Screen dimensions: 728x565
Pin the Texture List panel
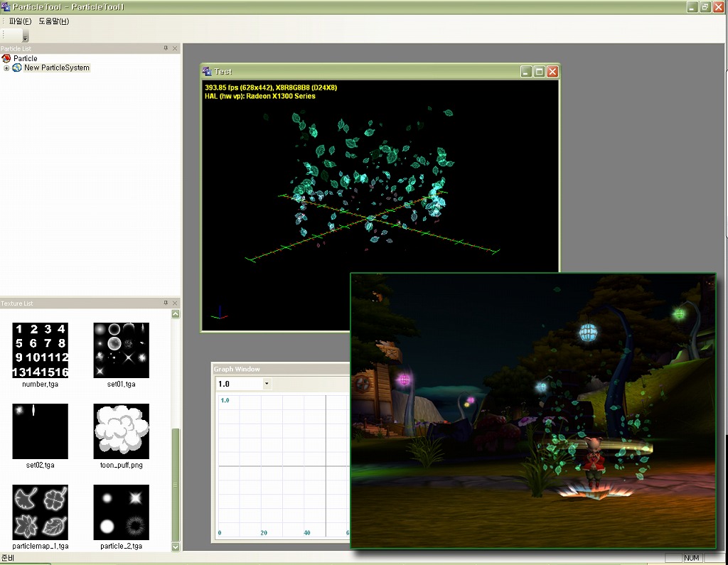pyautogui.click(x=166, y=303)
